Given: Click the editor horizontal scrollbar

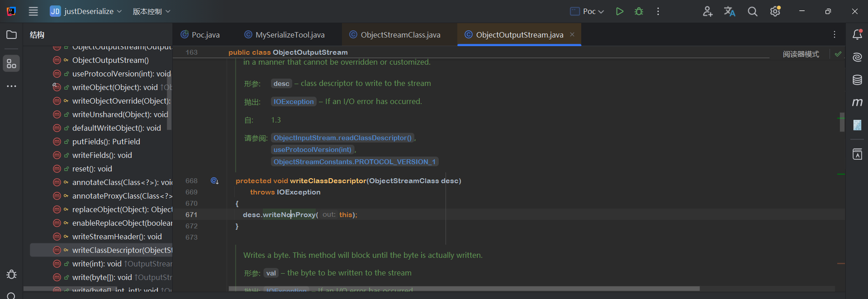Looking at the screenshot, I should [464, 289].
